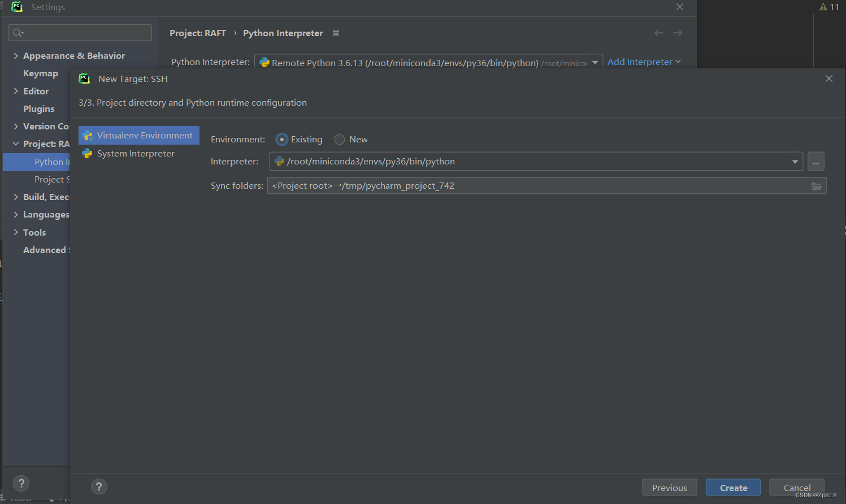Expand the Build, Execution node
This screenshot has height=504, width=846.
point(16,197)
